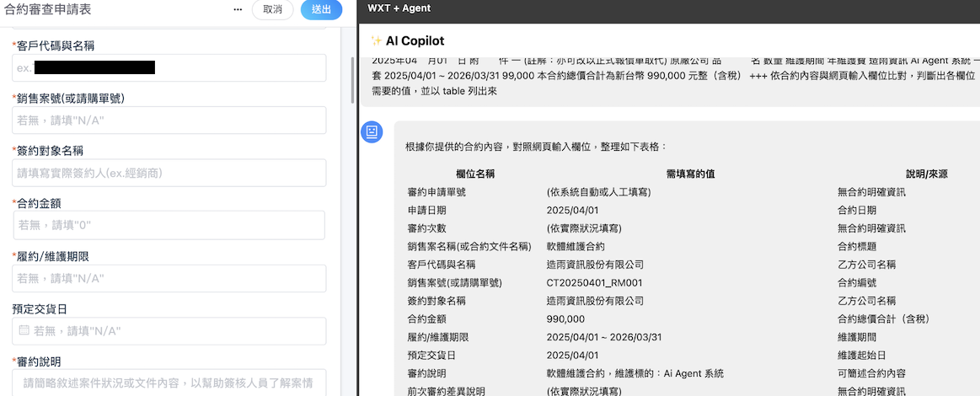Select the 合約編號 source cell
Screen dimensions: 980x396
pos(857,283)
